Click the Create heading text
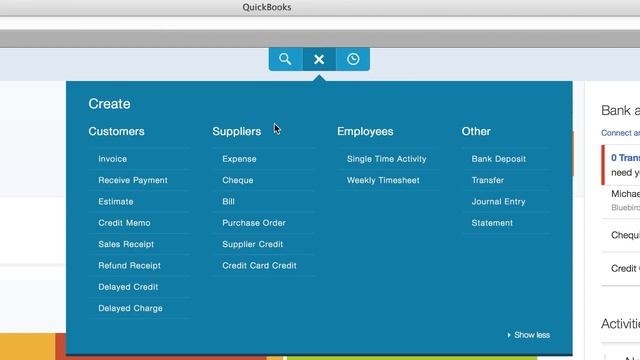640x360 pixels. (109, 104)
